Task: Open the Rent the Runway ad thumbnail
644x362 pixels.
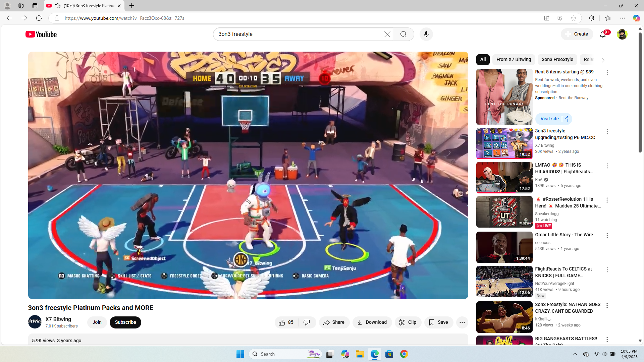Action: 504,97
